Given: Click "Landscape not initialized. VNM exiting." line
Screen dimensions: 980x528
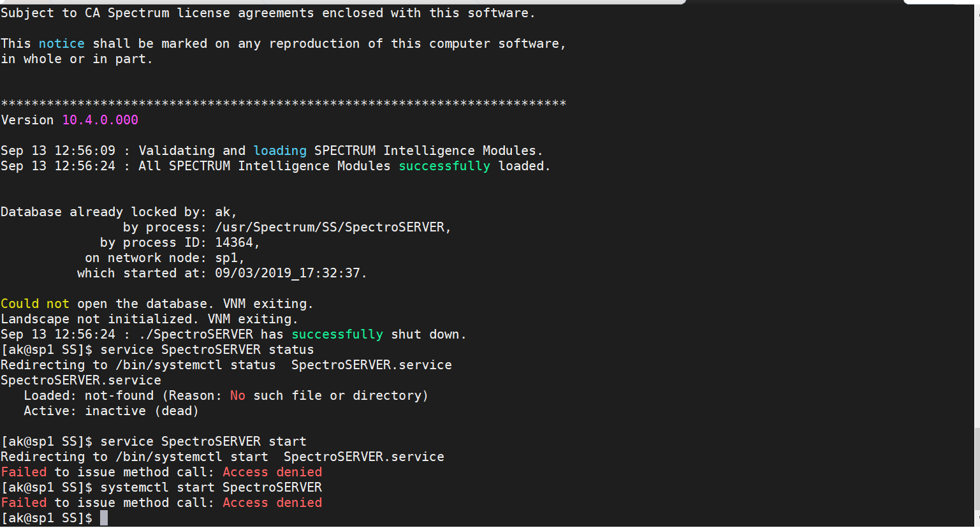Looking at the screenshot, I should 149,319.
